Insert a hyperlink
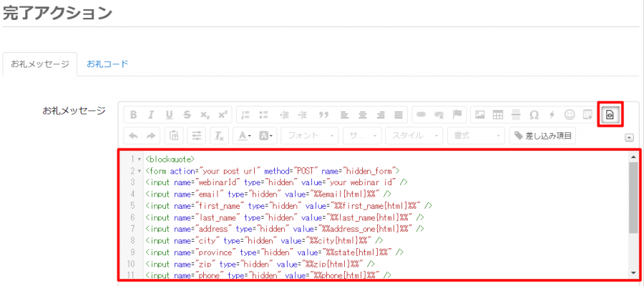This screenshot has width=644, height=286. pyautogui.click(x=421, y=115)
